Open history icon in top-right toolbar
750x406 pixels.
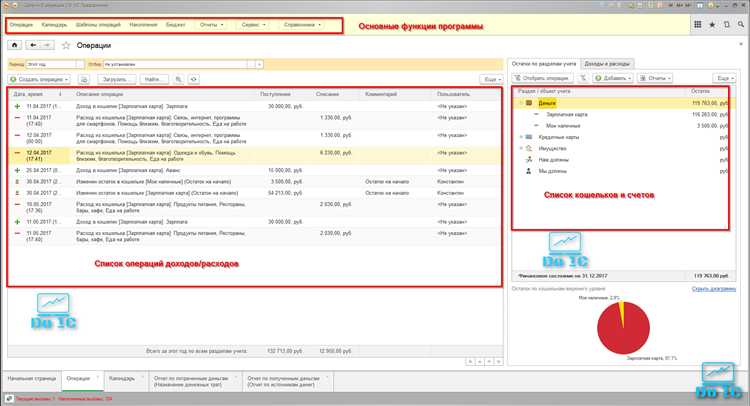[x=727, y=24]
